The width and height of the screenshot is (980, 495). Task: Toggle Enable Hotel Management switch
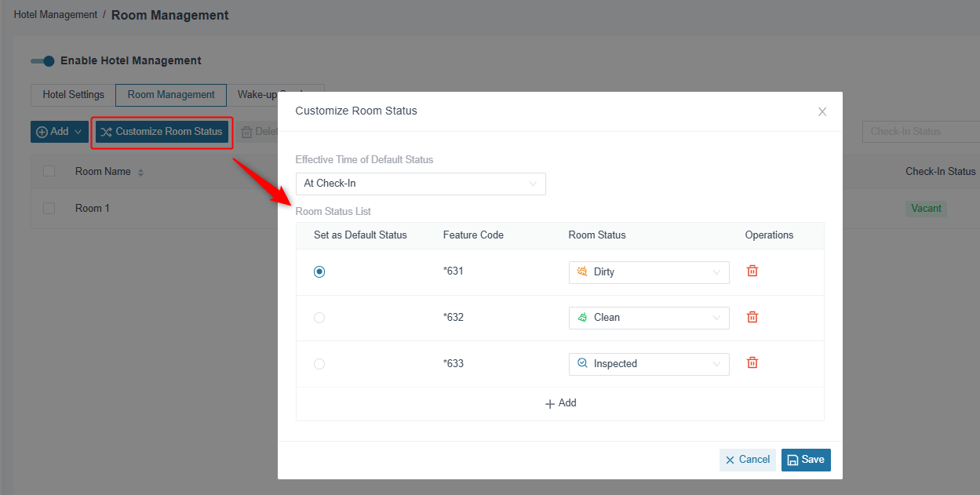(42, 60)
